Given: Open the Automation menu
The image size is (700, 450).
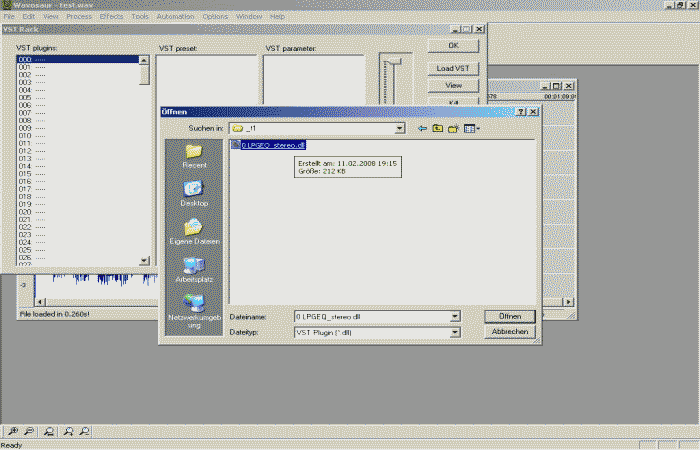Looking at the screenshot, I should [175, 17].
